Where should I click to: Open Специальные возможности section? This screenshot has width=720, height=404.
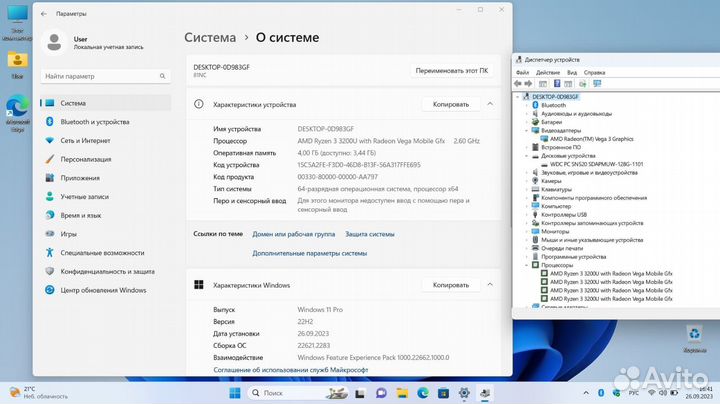pyautogui.click(x=106, y=253)
